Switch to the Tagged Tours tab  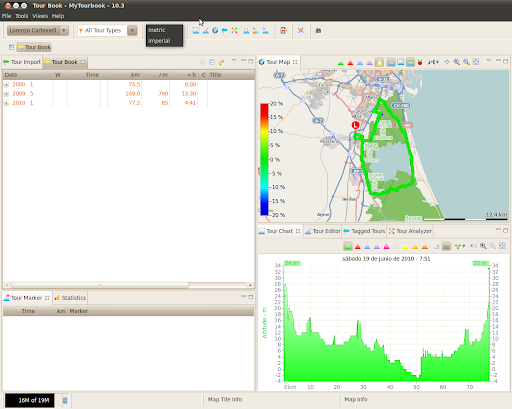tap(364, 231)
